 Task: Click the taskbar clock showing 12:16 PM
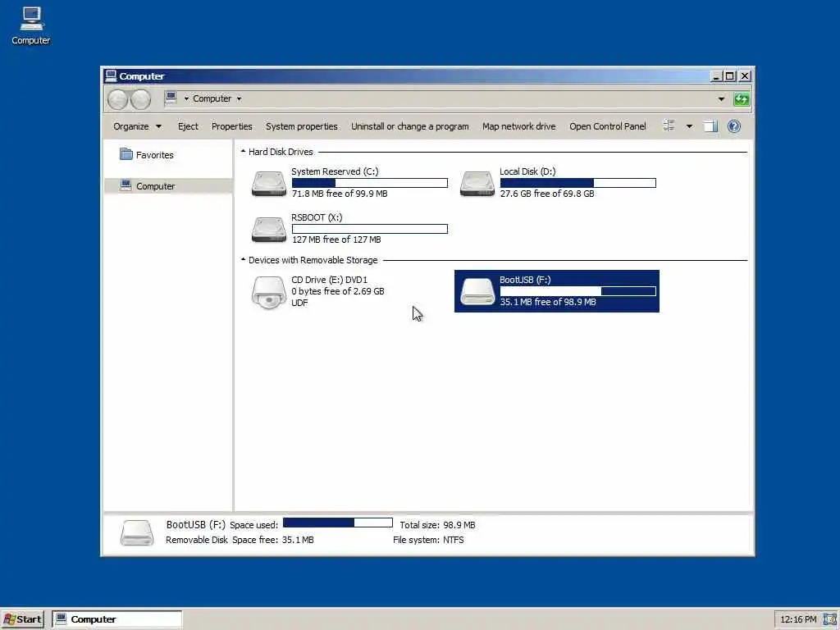click(x=798, y=620)
